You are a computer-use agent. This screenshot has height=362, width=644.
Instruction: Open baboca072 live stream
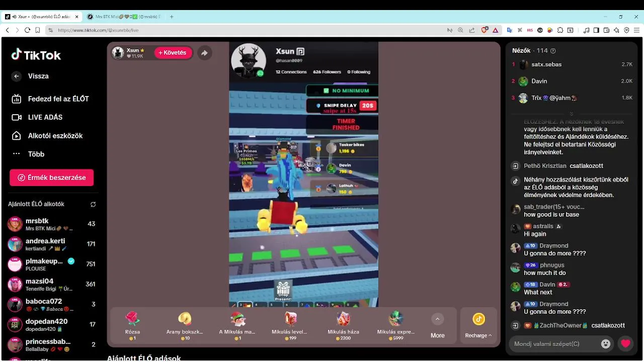click(x=51, y=305)
